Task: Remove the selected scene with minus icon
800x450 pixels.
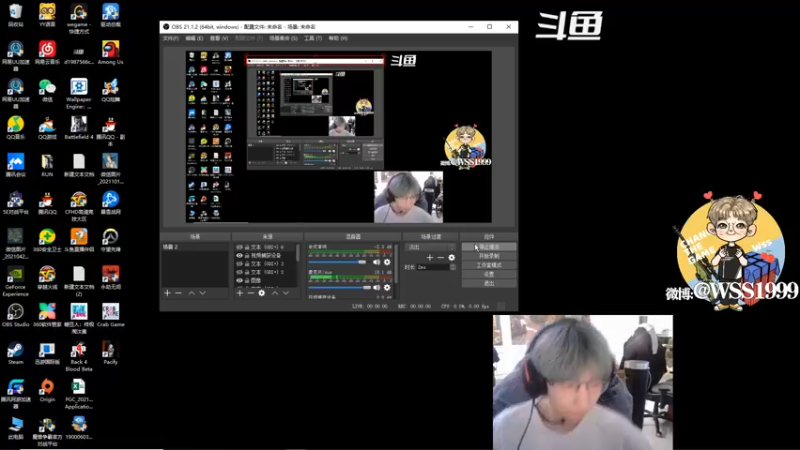Action: pos(178,293)
